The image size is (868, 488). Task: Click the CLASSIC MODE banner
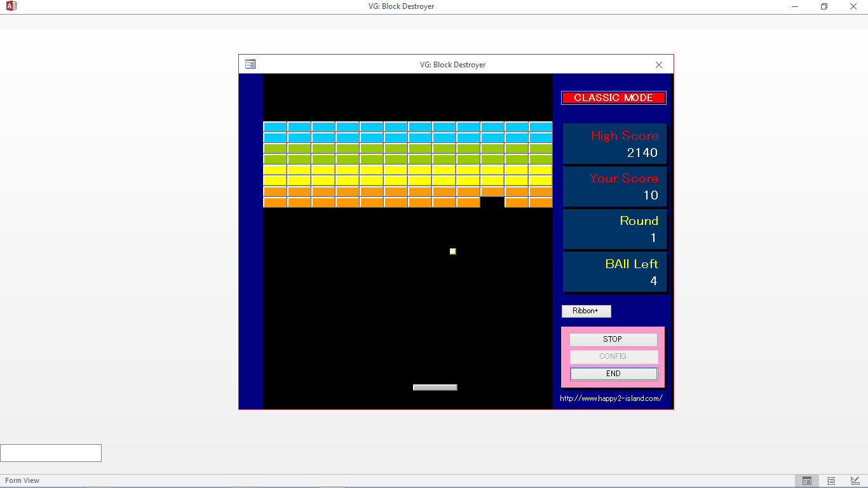coord(614,98)
